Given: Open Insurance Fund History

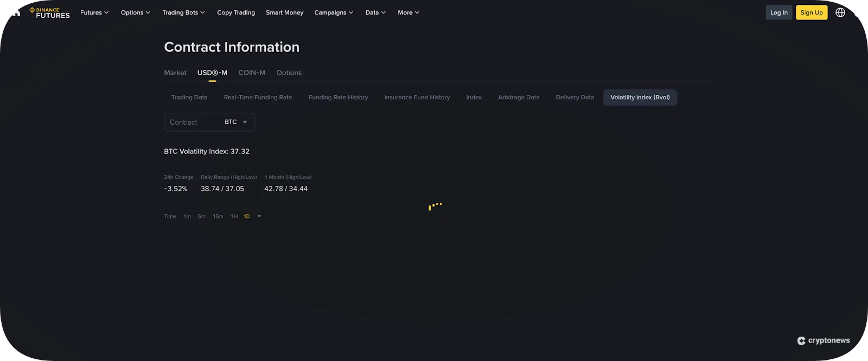Looking at the screenshot, I should coord(417,98).
